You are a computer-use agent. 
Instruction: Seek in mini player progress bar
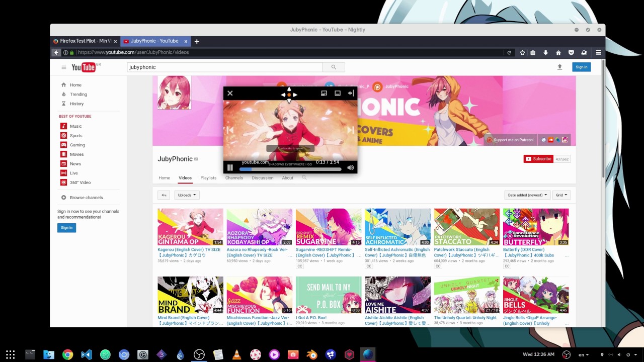290,169
